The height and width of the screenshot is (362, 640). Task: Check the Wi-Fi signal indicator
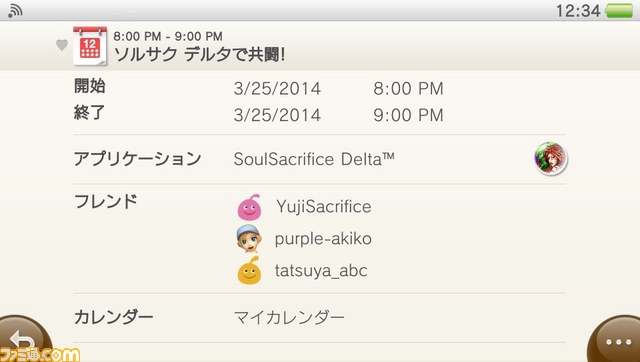(15, 11)
